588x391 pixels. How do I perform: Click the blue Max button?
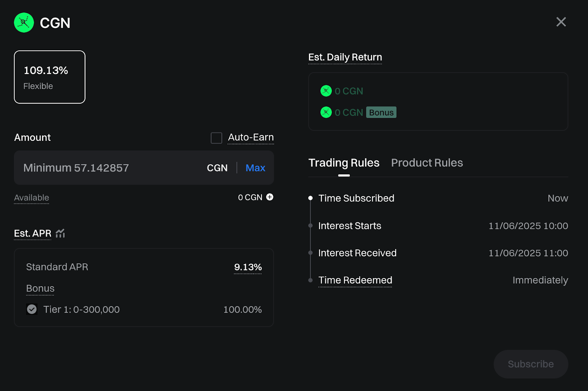point(255,168)
